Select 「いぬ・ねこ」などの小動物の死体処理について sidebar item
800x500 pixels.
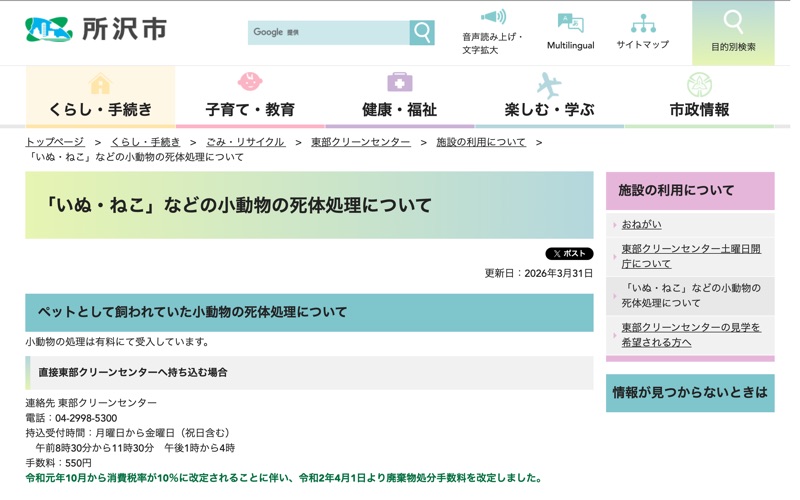pos(691,295)
